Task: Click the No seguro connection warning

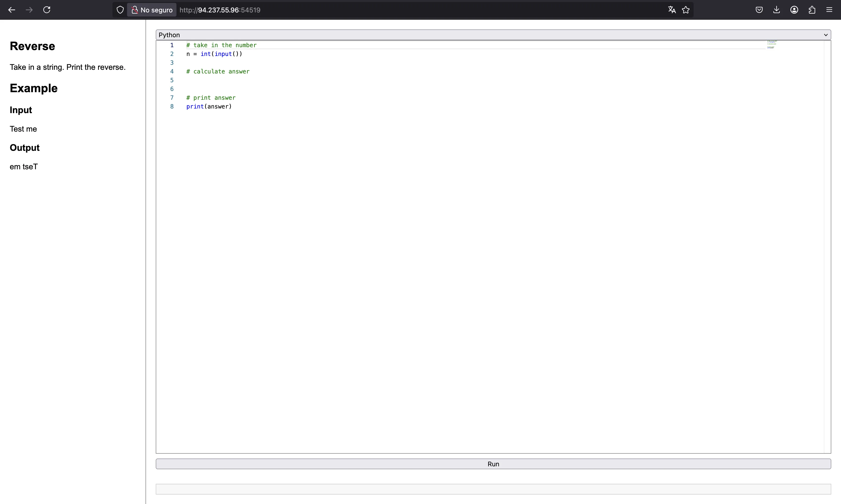Action: 152,10
